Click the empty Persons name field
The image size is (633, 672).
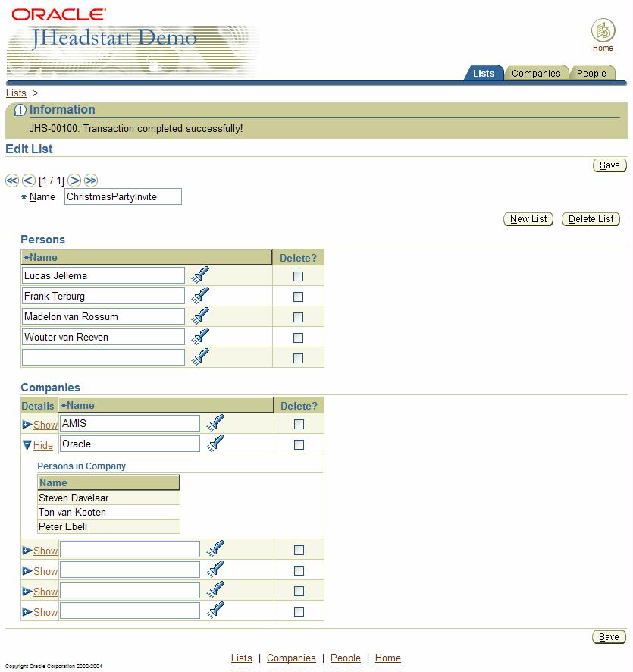point(103,357)
